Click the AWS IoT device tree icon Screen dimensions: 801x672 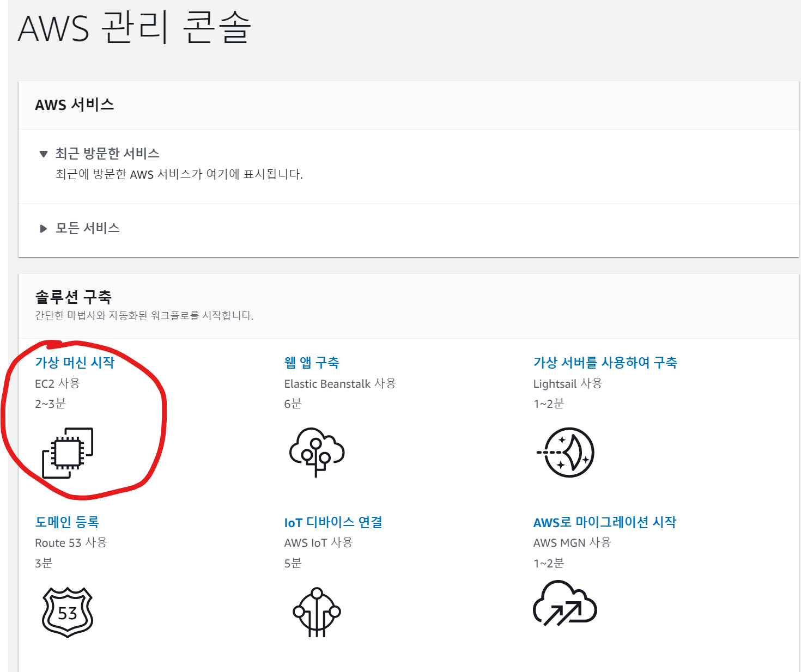[x=317, y=612]
